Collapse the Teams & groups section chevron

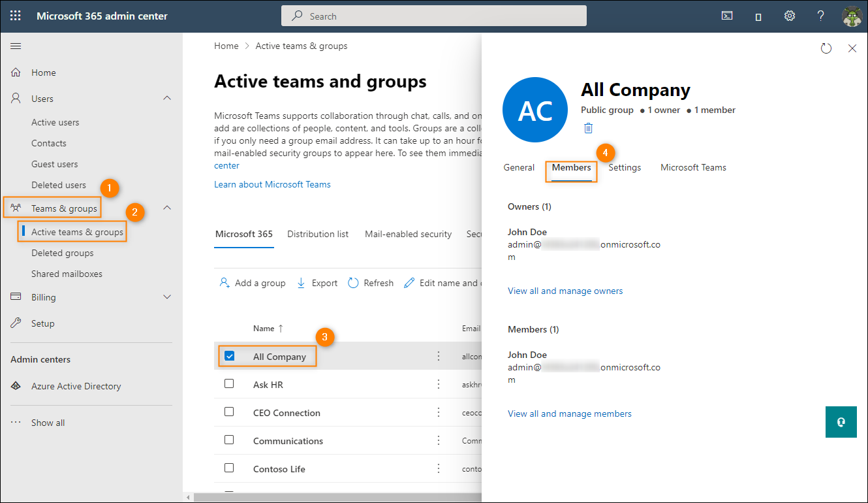coord(167,208)
